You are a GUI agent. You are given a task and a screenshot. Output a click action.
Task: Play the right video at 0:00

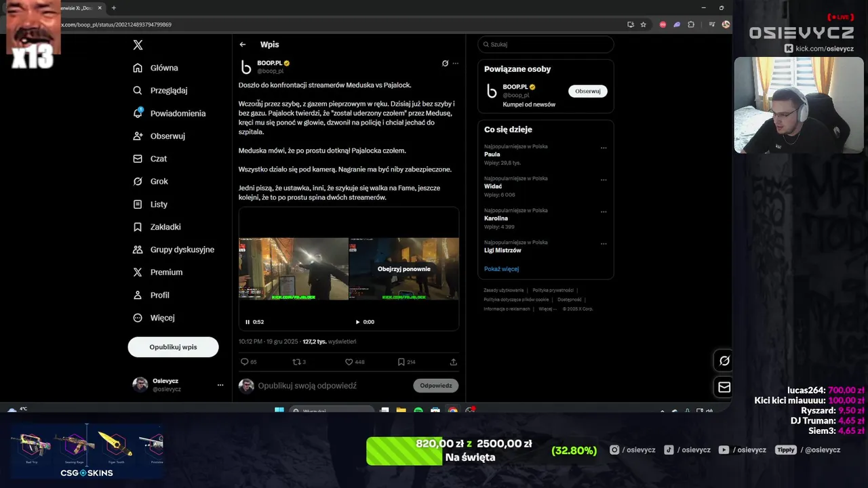(357, 322)
